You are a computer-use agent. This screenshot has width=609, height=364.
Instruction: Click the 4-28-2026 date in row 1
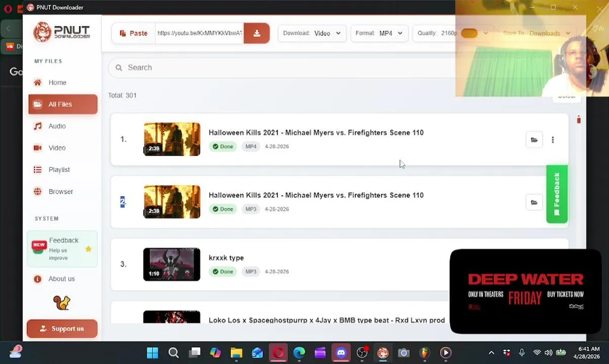pos(277,147)
